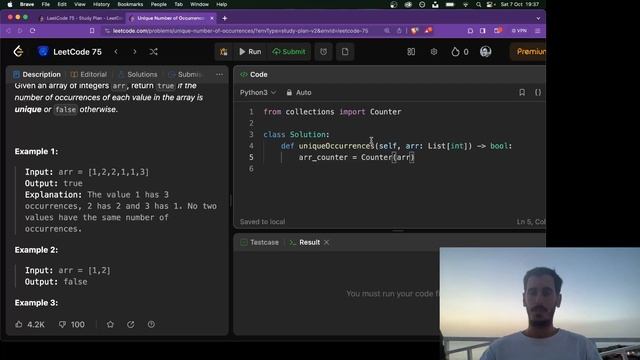
Task: Pick a random problem with shuffle icon
Action: pyautogui.click(x=153, y=52)
